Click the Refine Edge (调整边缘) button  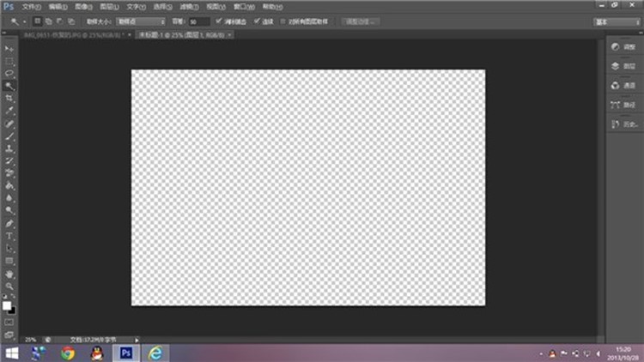point(362,20)
